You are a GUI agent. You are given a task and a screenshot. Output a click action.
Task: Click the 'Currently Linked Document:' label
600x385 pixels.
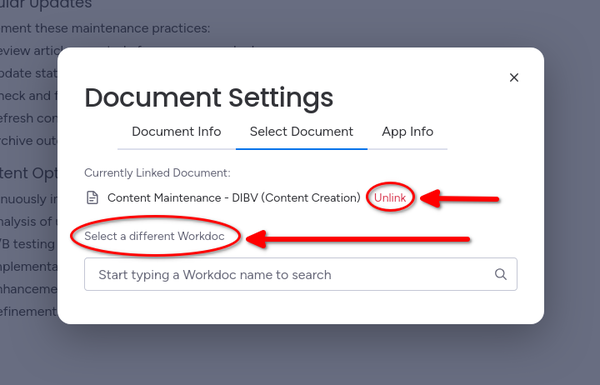point(157,173)
